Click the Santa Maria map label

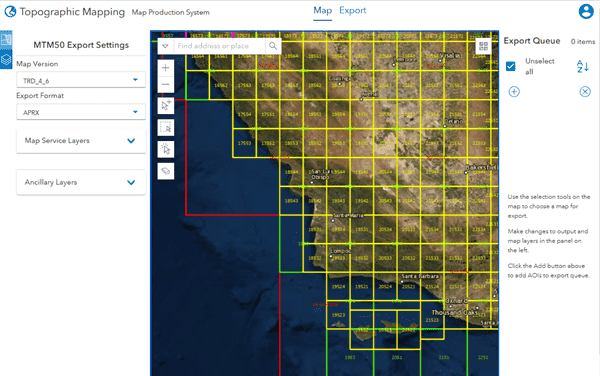(x=348, y=215)
